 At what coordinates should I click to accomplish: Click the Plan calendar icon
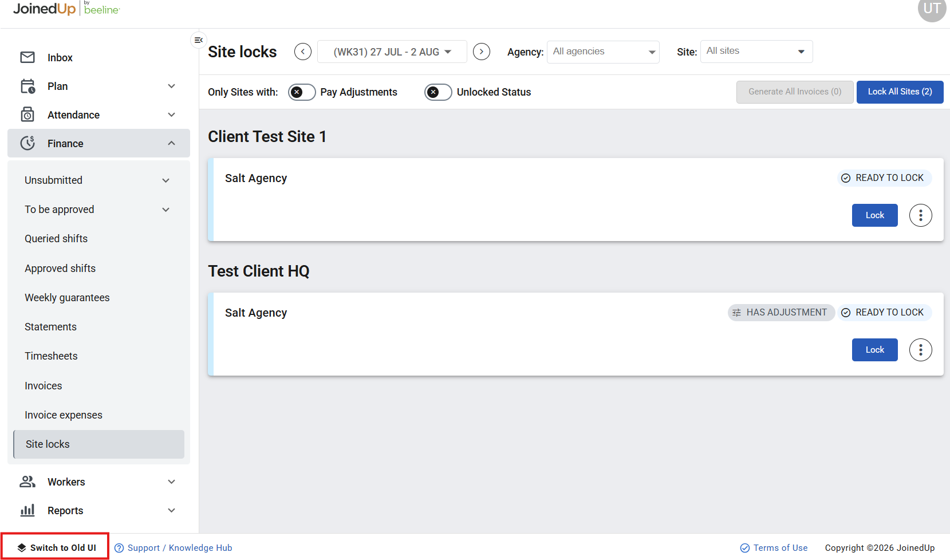[27, 86]
